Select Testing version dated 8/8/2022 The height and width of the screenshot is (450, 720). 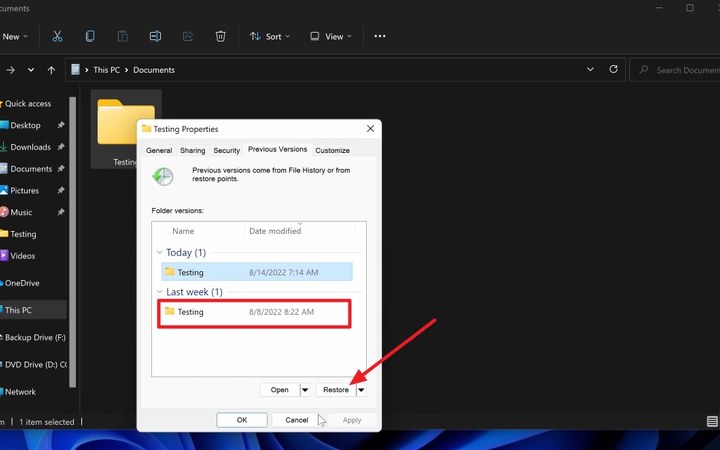click(x=254, y=312)
